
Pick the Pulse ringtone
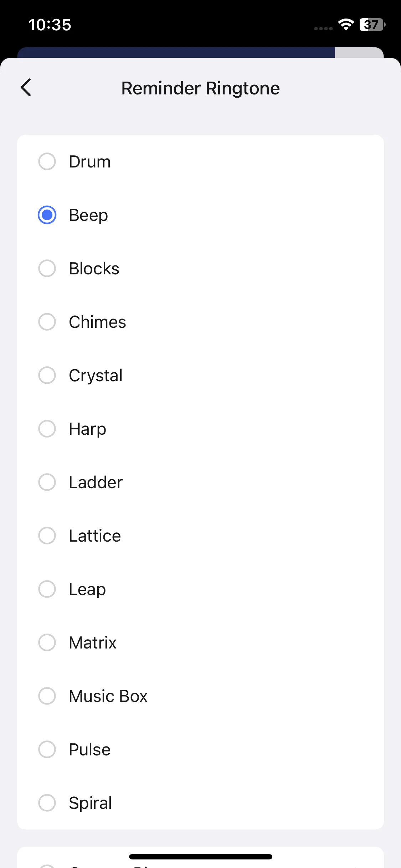[x=47, y=749]
